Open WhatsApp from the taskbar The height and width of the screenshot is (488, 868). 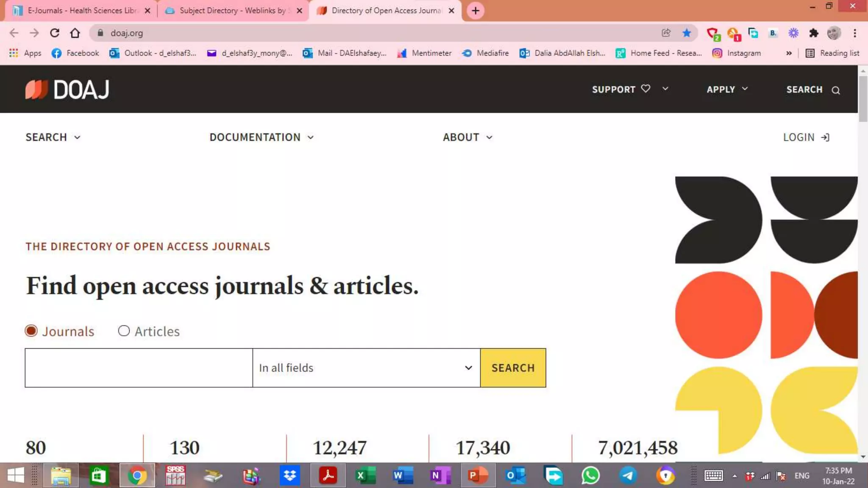(x=590, y=475)
